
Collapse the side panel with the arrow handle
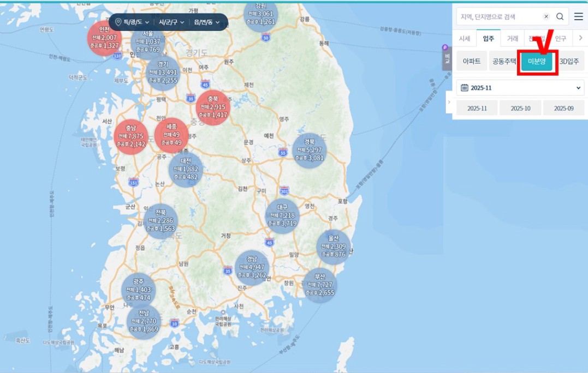(449, 102)
